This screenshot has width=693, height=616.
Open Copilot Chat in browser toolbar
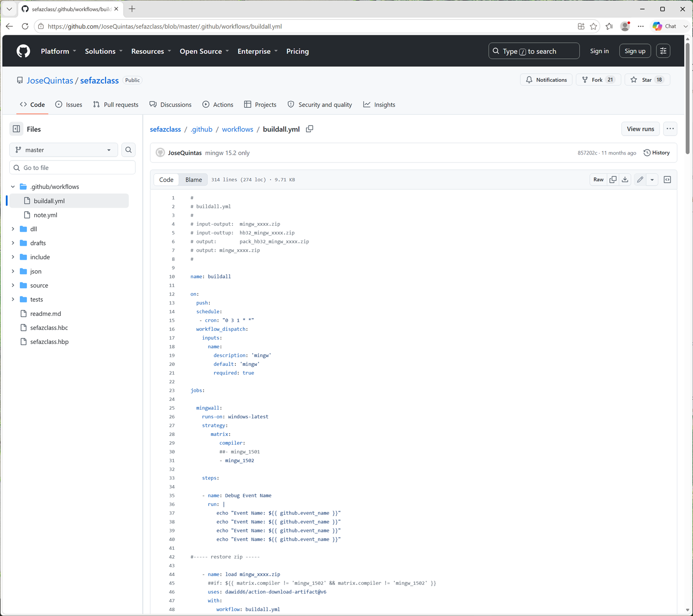666,26
